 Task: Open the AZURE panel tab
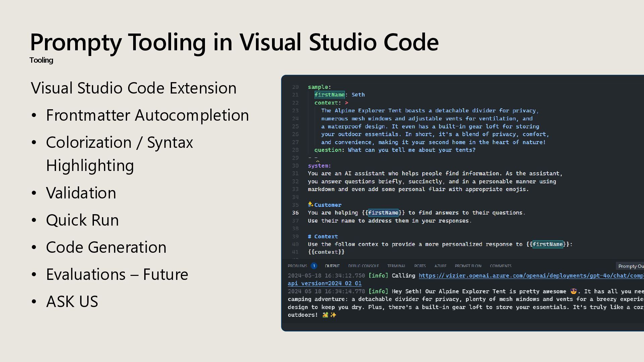click(440, 266)
